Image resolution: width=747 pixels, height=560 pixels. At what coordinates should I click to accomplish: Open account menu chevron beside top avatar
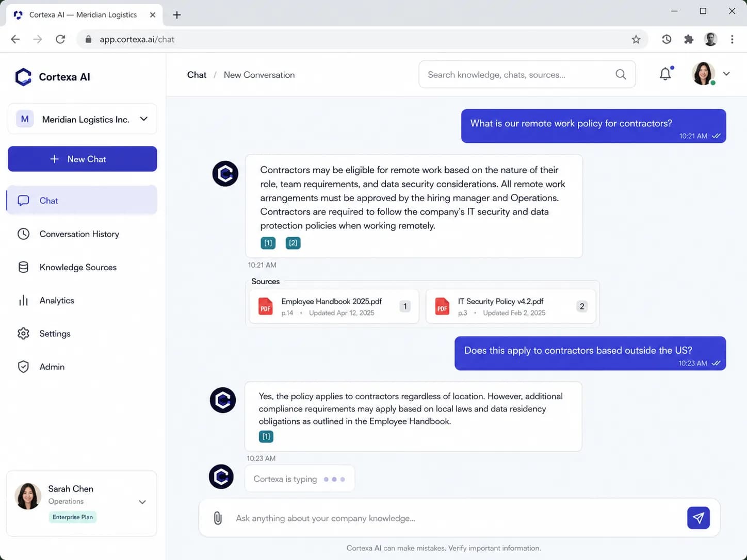tap(726, 74)
